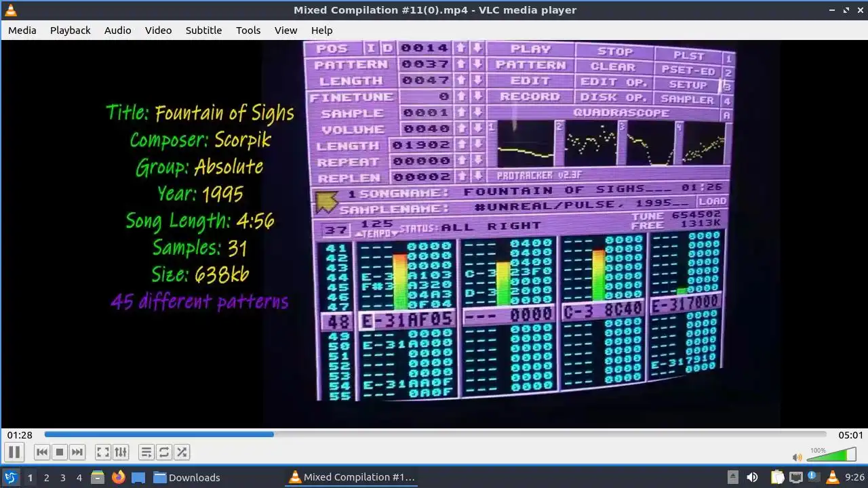The width and height of the screenshot is (868, 488).
Task: Switch to workspace 3
Action: pos(62,477)
